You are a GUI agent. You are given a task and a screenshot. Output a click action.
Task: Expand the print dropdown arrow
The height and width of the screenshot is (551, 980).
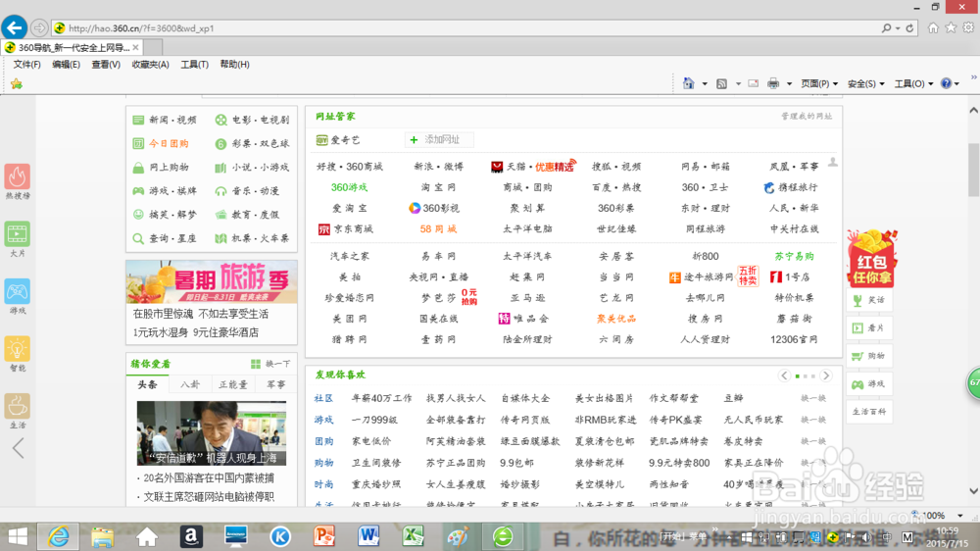pyautogui.click(x=789, y=83)
